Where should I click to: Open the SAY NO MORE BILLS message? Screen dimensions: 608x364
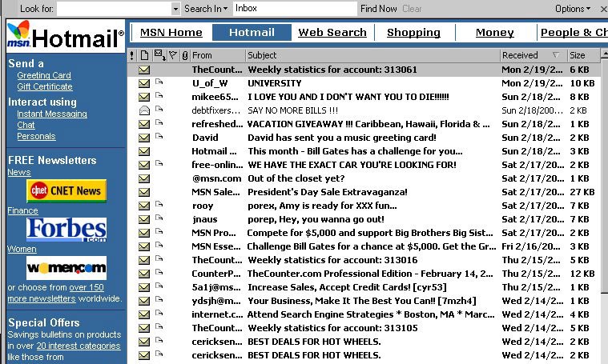(x=363, y=110)
